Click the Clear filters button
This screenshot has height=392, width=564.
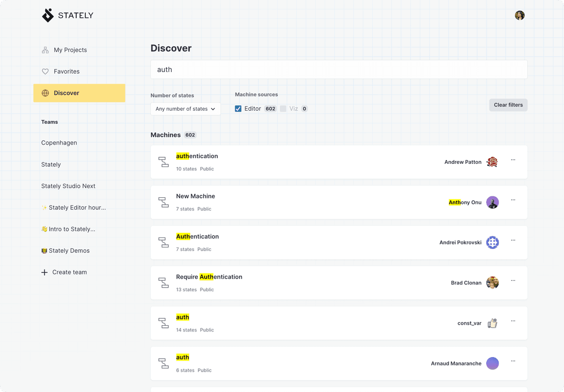pyautogui.click(x=508, y=105)
